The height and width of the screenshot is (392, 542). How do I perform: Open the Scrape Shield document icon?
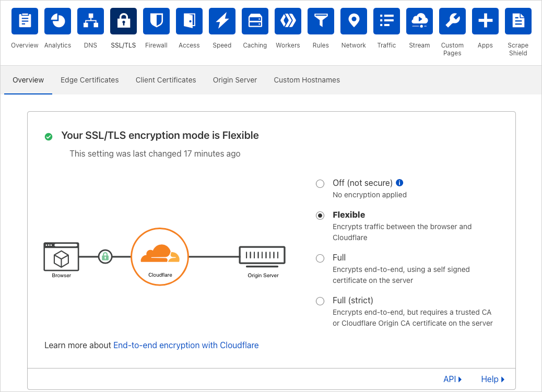(x=518, y=21)
